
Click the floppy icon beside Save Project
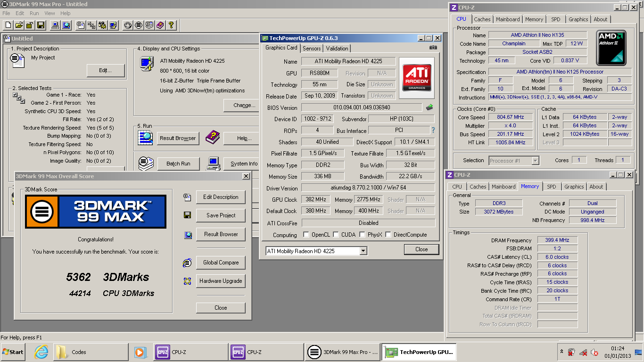pos(188,215)
